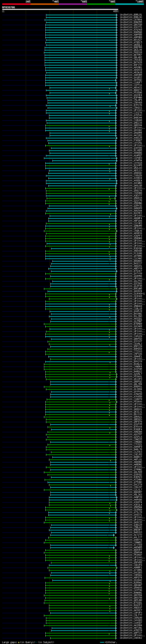Click the hit label UniRef100_A9HRF1
The height and width of the screenshot is (644, 146).
131,568
